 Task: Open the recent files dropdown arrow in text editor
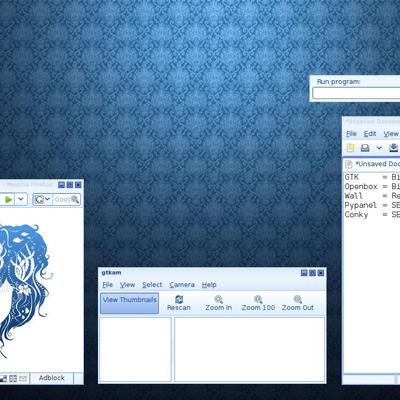[x=379, y=148]
